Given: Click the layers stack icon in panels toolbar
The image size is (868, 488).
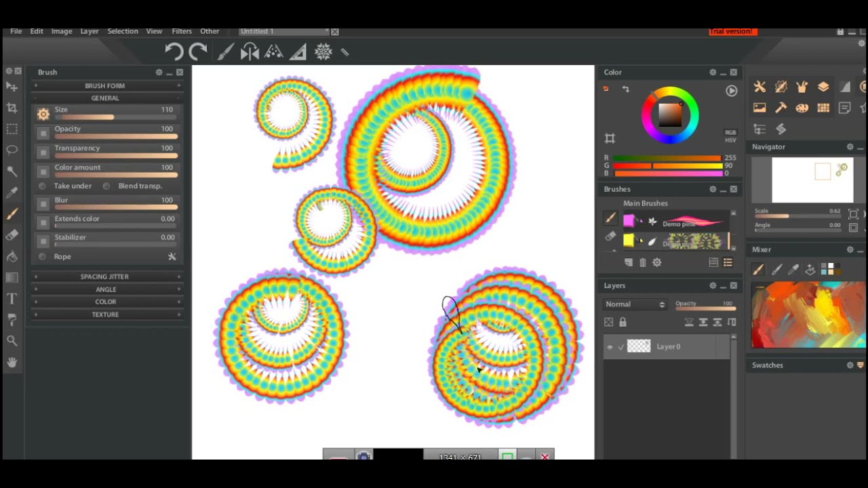Looking at the screenshot, I should click(x=823, y=87).
